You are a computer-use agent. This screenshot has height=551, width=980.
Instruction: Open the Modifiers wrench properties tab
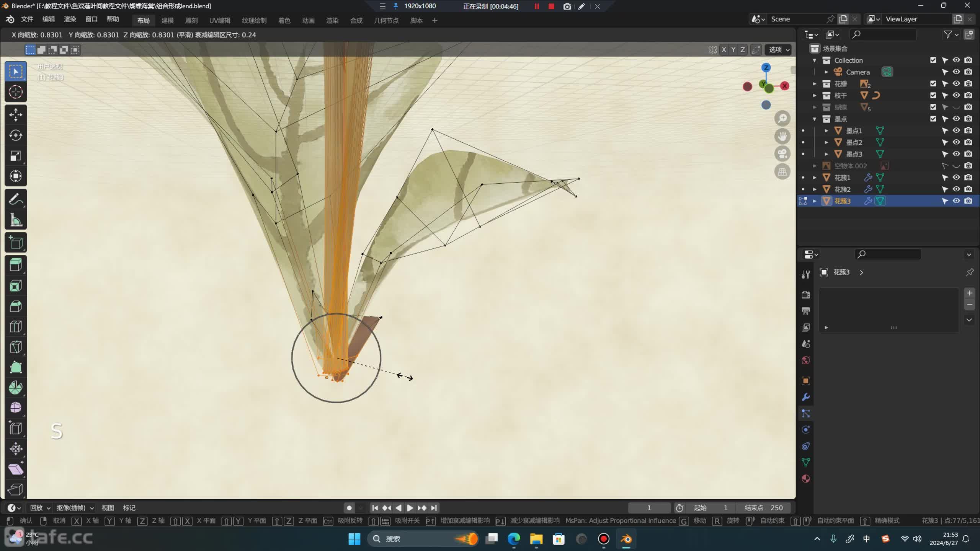pyautogui.click(x=806, y=397)
